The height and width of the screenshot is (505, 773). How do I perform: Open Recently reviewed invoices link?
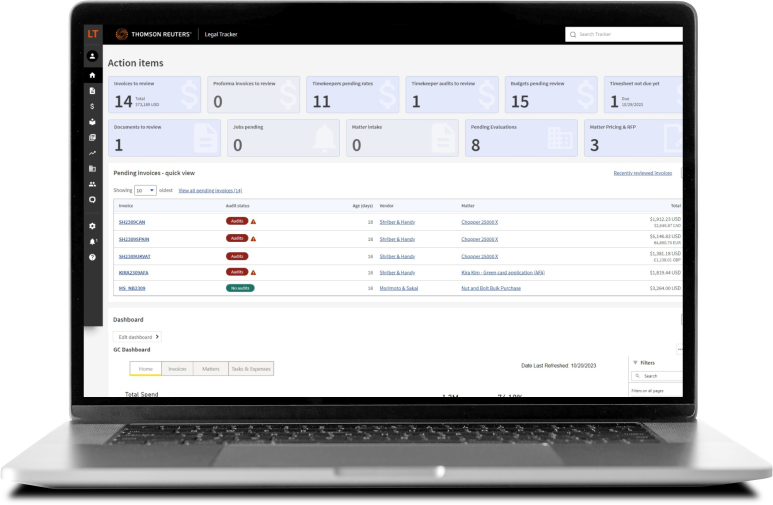tap(642, 173)
